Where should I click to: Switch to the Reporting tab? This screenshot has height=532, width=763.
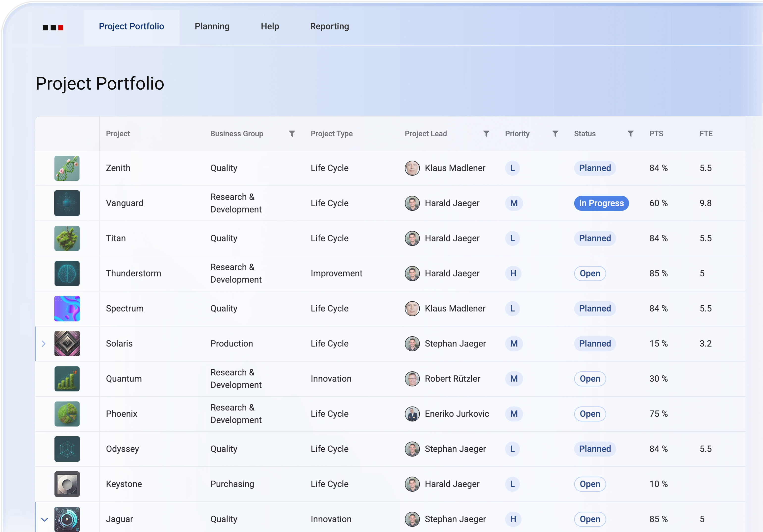click(329, 26)
